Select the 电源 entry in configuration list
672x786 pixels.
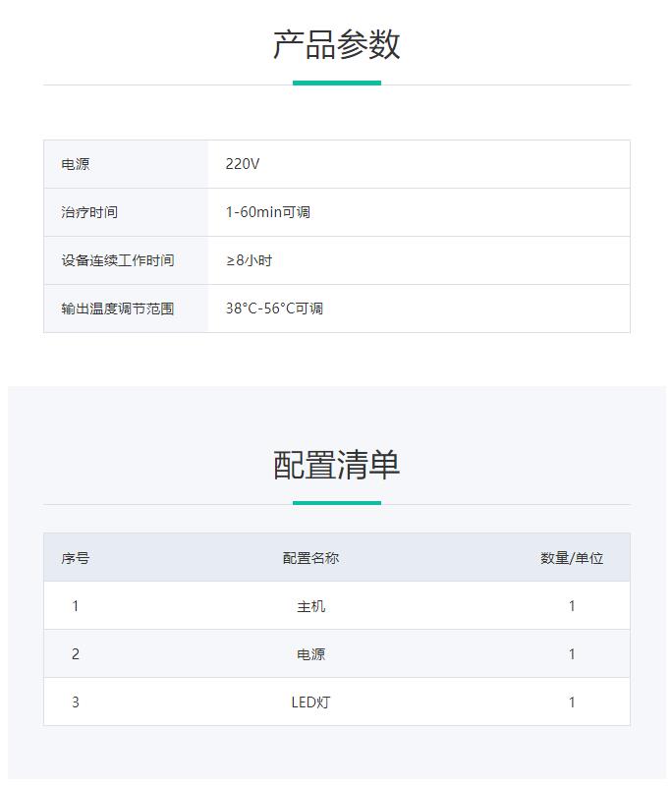tap(310, 654)
